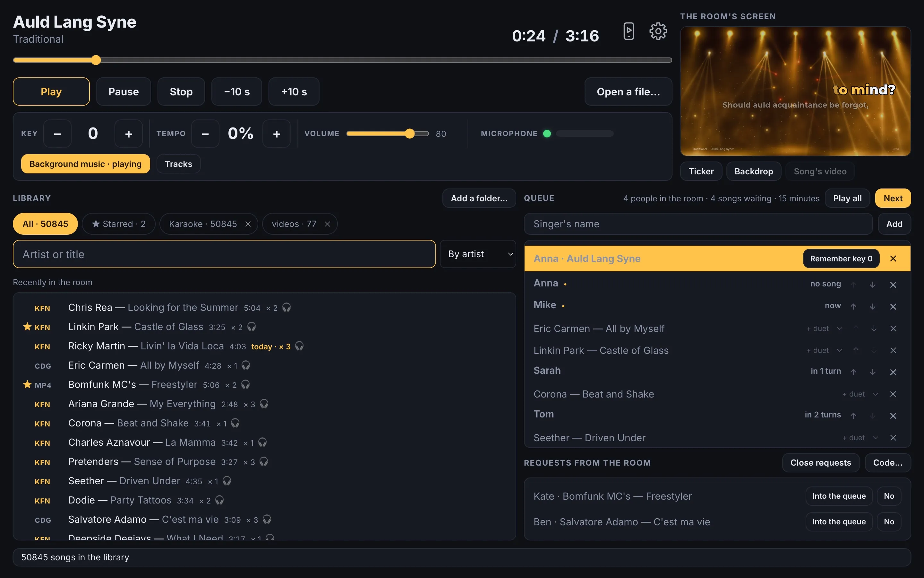Toggle Background music playing
The image size is (924, 578).
86,164
